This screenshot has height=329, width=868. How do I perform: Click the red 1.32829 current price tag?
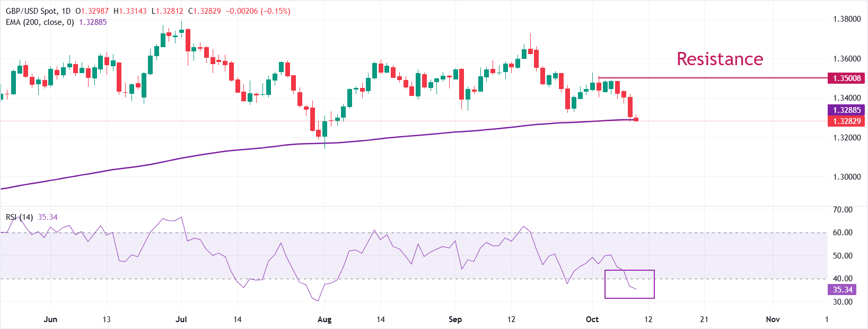click(x=846, y=121)
